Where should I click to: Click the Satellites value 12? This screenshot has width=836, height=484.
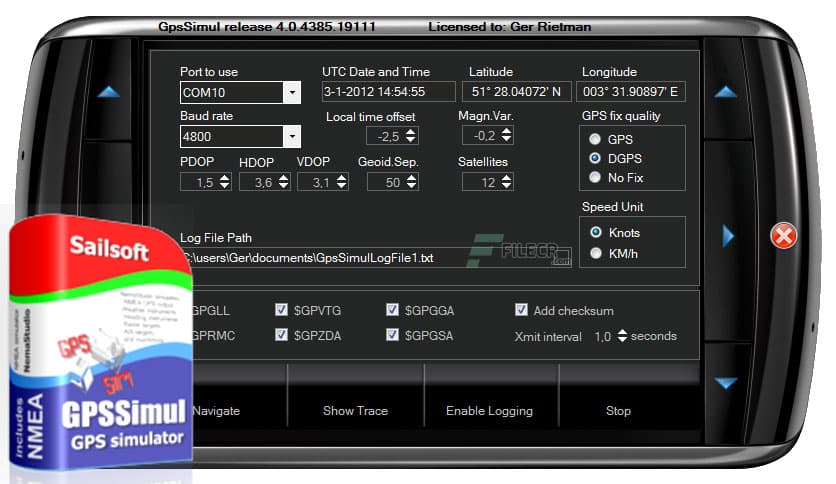coord(488,183)
